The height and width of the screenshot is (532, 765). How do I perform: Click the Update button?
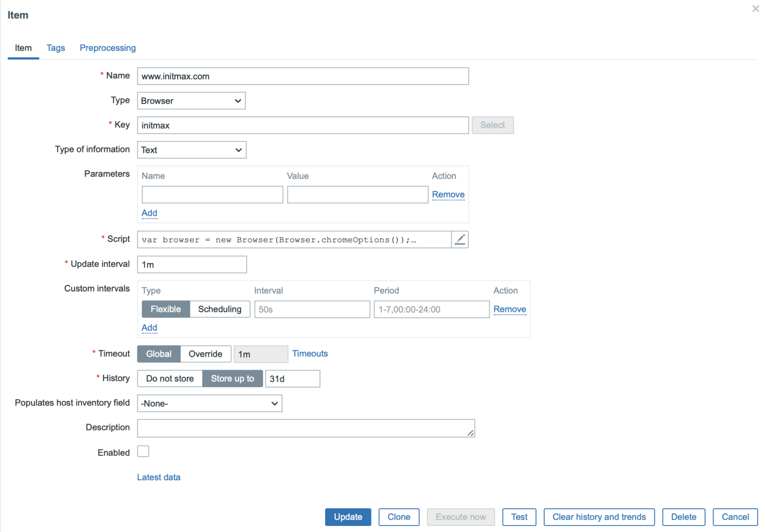[348, 517]
